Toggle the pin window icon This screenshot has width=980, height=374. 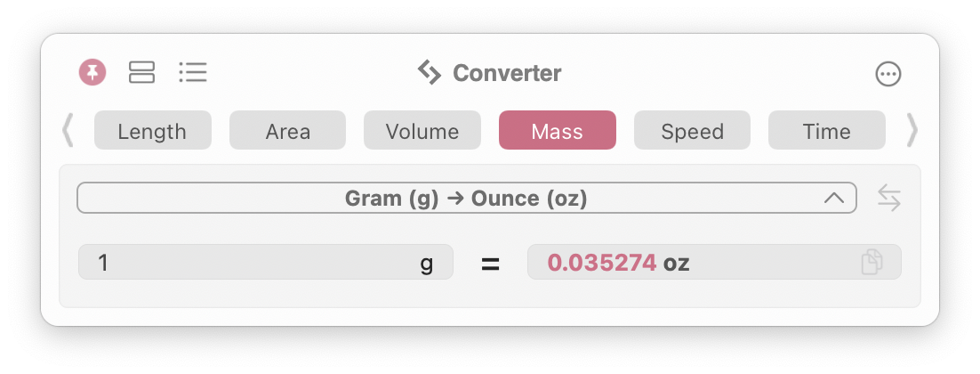[x=92, y=72]
